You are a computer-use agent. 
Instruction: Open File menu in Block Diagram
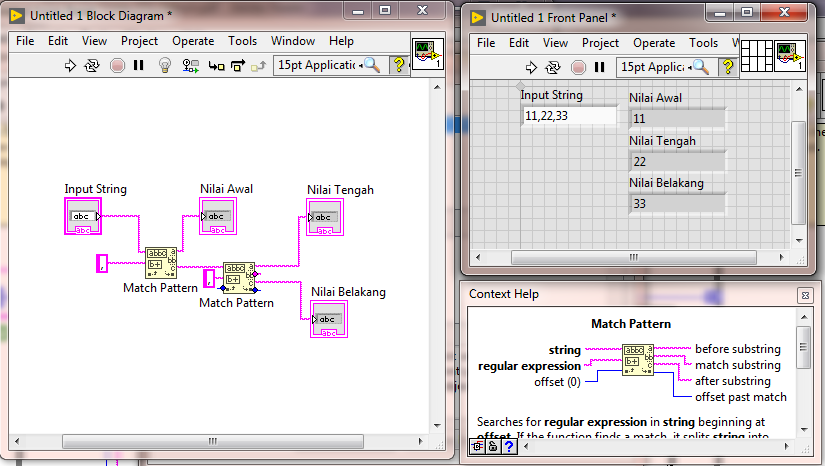[25, 41]
